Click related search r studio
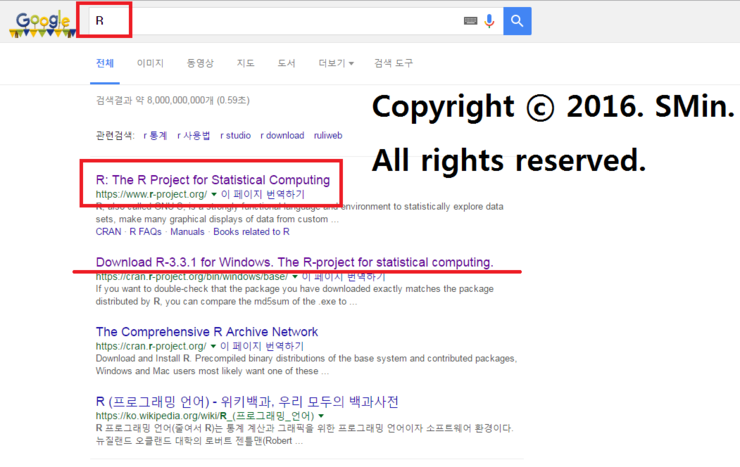 (235, 136)
